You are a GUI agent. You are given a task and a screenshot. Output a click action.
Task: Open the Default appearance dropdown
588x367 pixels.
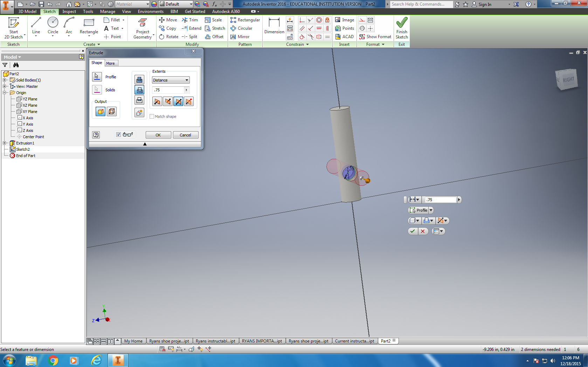click(x=176, y=4)
